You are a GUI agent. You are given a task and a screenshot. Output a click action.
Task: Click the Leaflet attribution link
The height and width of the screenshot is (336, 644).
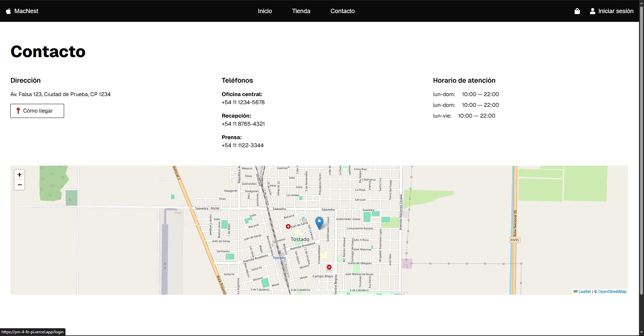coord(584,291)
